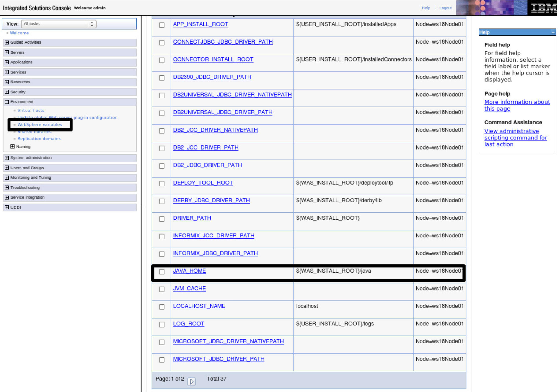The width and height of the screenshot is (559, 392).
Task: Open the JVM_CACHE variable link
Action: tap(189, 289)
